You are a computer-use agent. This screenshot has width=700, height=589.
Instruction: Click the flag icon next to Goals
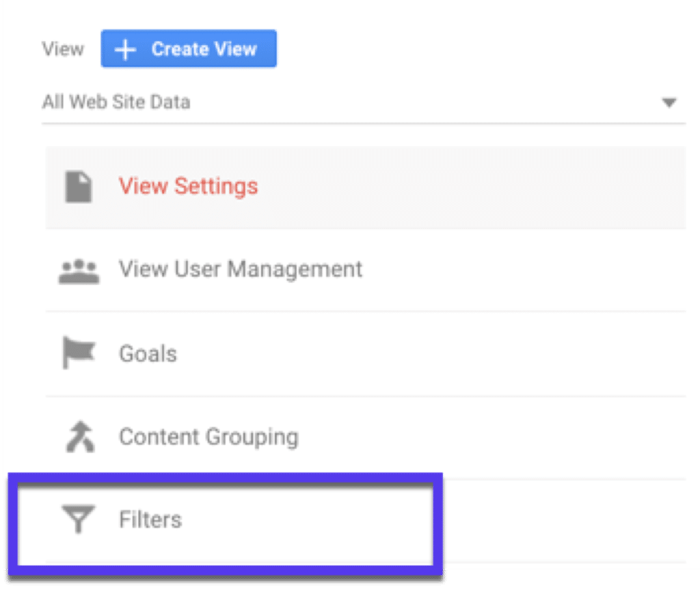[79, 353]
